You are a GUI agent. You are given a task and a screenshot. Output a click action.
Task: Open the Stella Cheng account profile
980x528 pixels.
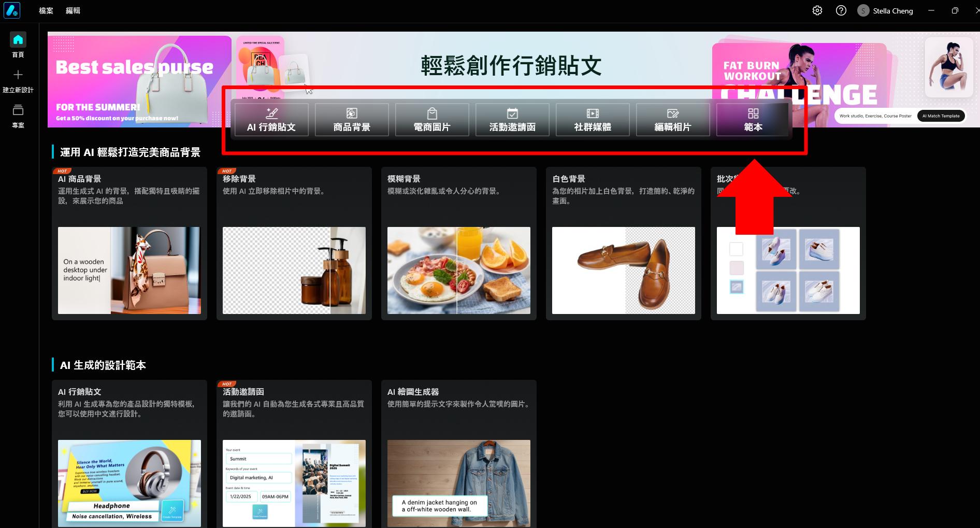point(885,10)
